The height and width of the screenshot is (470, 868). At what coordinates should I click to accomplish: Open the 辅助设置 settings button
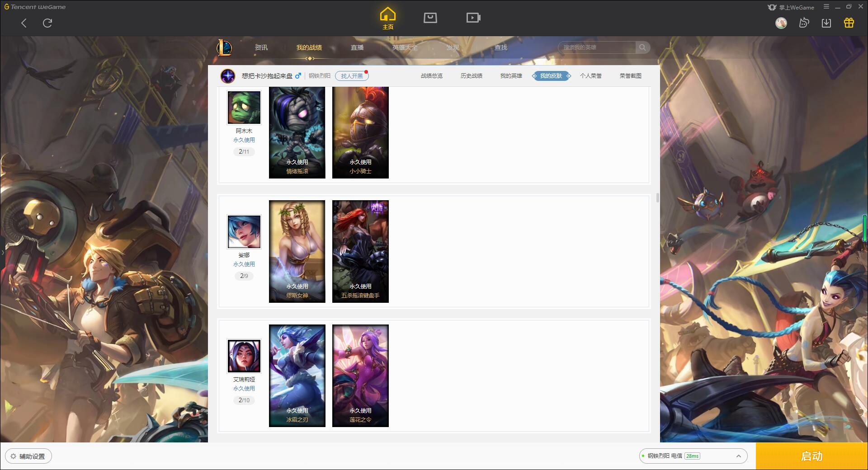coord(28,456)
